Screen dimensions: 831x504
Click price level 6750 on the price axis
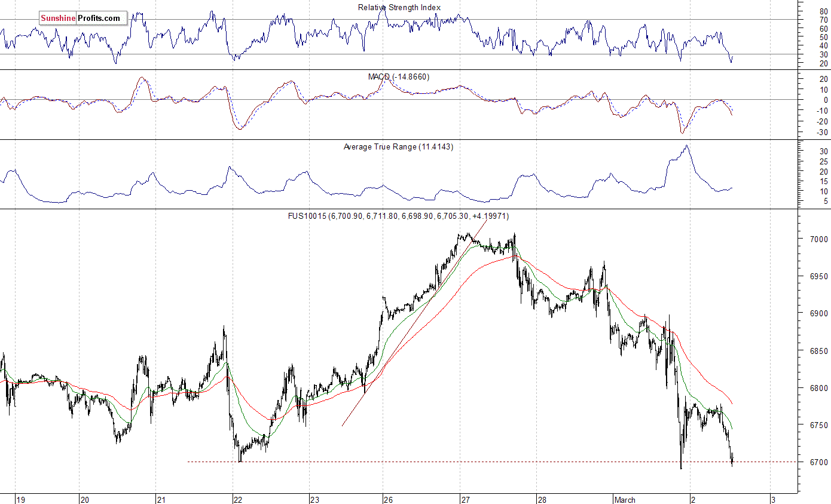pos(819,425)
